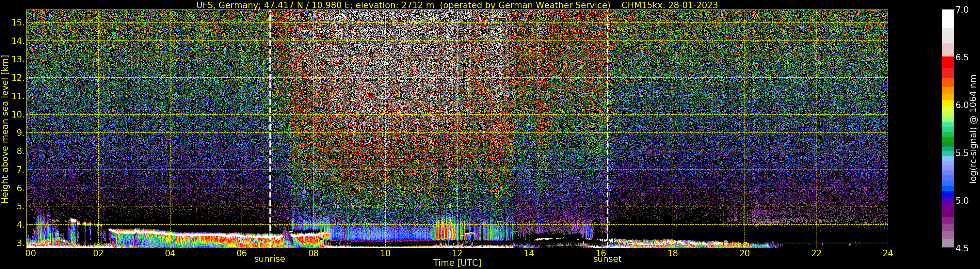Screen dimensions: 980x269
Task: Click the 'sunrise' label below the time axis
Action: click(270, 259)
